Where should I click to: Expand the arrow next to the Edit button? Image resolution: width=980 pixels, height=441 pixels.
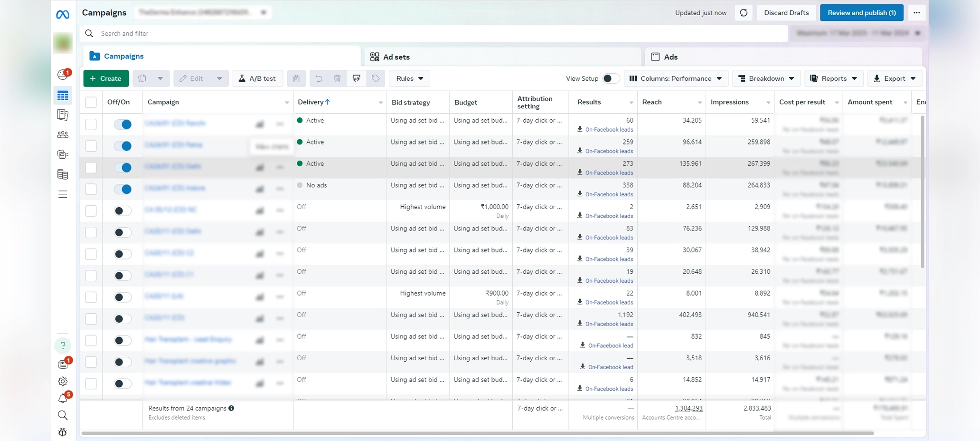[219, 78]
